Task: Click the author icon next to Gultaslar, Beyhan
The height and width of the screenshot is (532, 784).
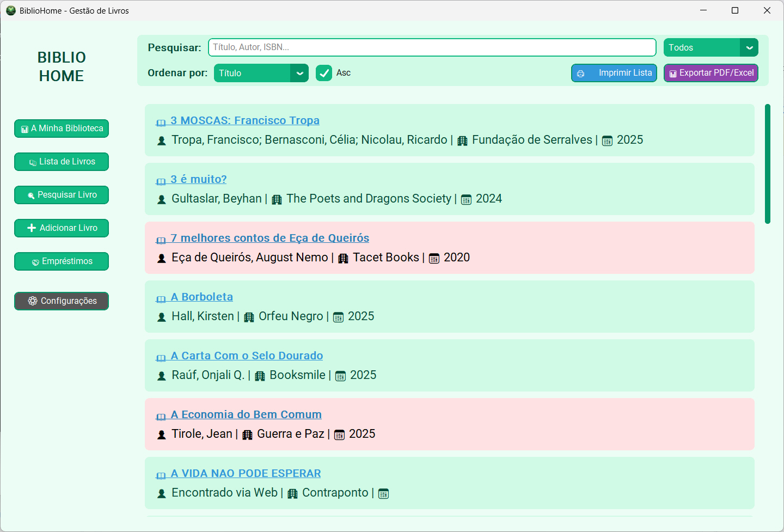Action: tap(162, 200)
